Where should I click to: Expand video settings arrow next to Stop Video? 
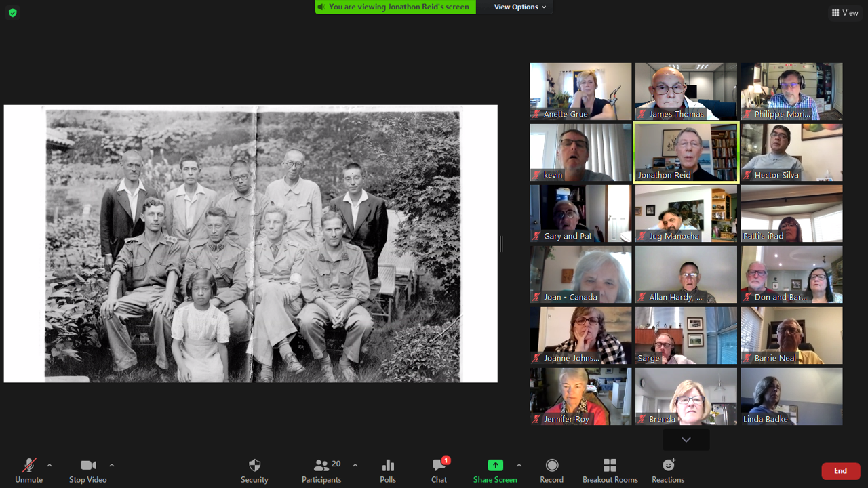(x=112, y=465)
